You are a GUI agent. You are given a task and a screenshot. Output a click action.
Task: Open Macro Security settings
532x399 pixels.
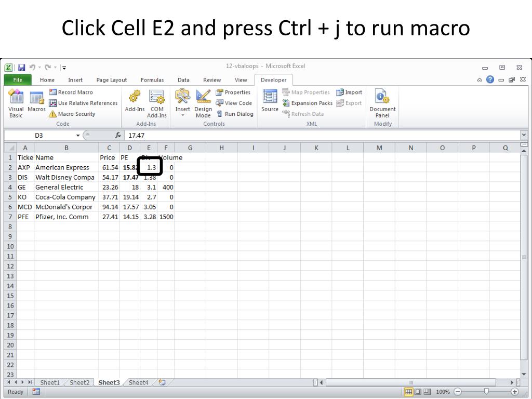click(x=72, y=114)
